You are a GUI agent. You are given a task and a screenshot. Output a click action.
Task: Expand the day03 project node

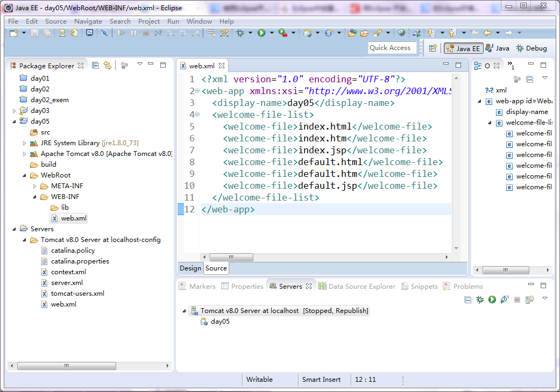coord(15,111)
